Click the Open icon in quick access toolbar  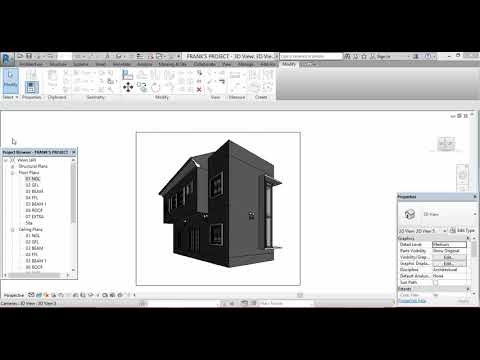click(21, 56)
